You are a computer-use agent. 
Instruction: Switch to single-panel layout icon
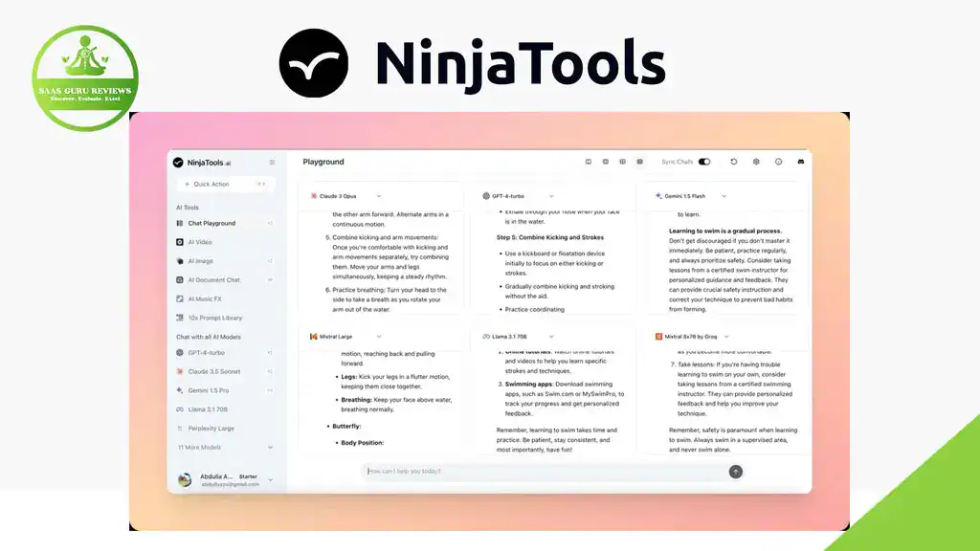(589, 162)
